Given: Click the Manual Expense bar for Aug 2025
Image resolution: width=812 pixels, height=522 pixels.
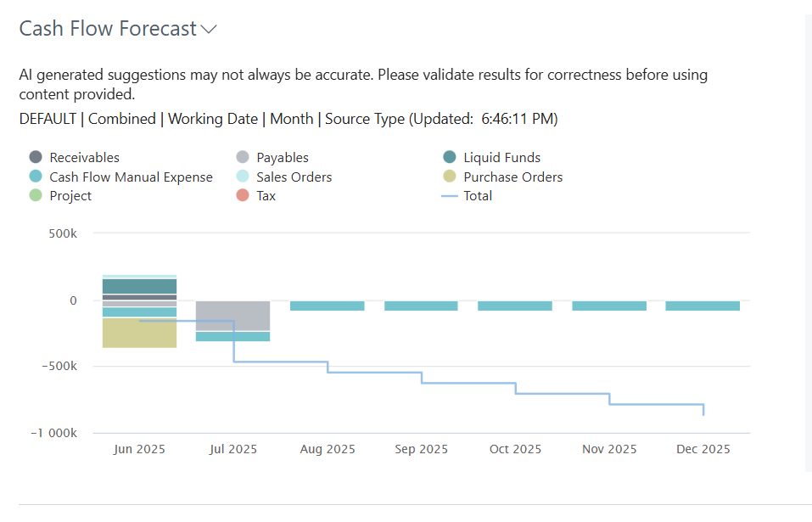Looking at the screenshot, I should coord(328,306).
